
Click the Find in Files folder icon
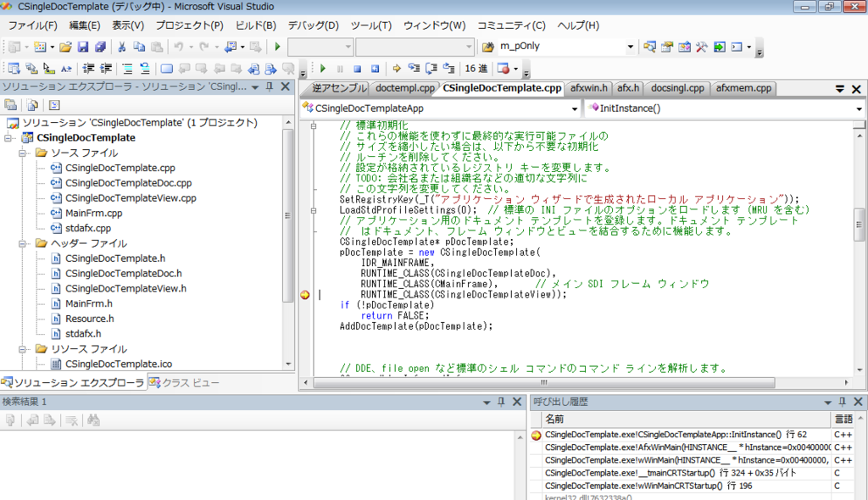[487, 47]
